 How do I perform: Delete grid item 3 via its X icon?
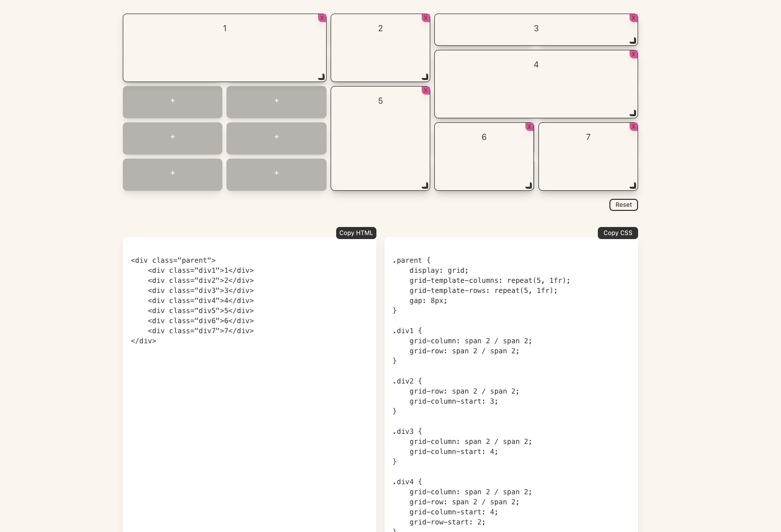633,18
